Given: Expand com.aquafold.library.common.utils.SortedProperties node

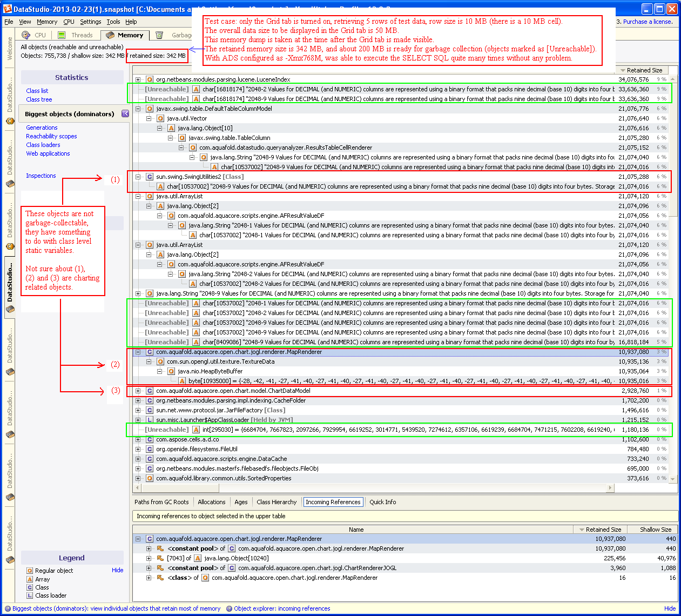Looking at the screenshot, I should click(138, 478).
